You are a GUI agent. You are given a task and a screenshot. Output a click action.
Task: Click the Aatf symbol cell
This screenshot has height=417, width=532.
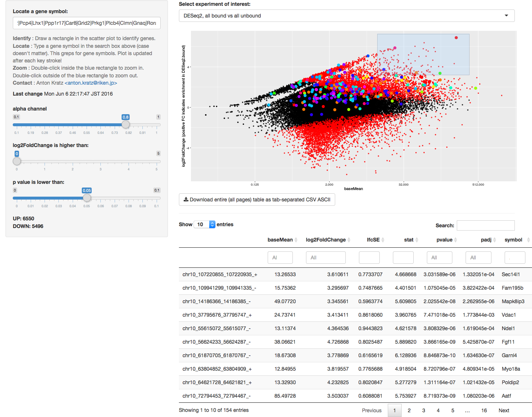506,396
